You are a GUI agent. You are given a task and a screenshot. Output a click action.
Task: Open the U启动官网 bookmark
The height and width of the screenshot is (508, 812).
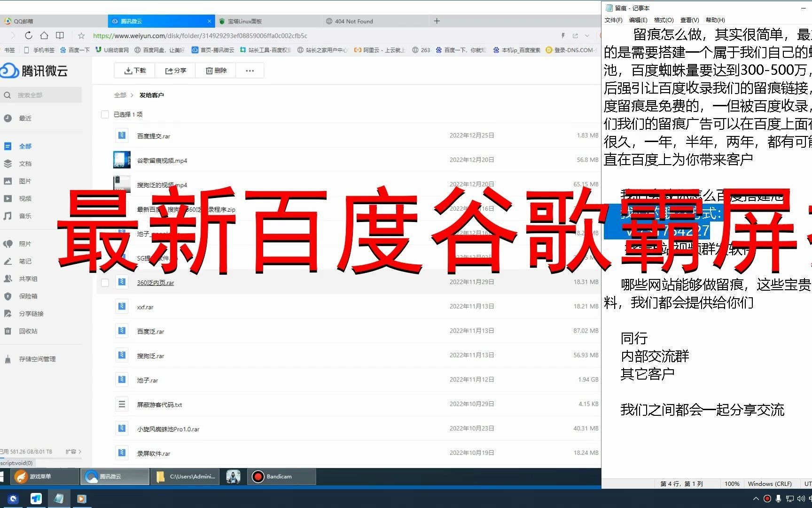click(x=112, y=50)
